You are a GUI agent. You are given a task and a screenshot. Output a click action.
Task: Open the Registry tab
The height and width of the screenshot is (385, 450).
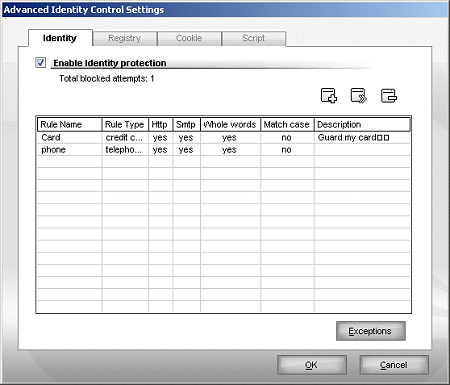click(125, 38)
